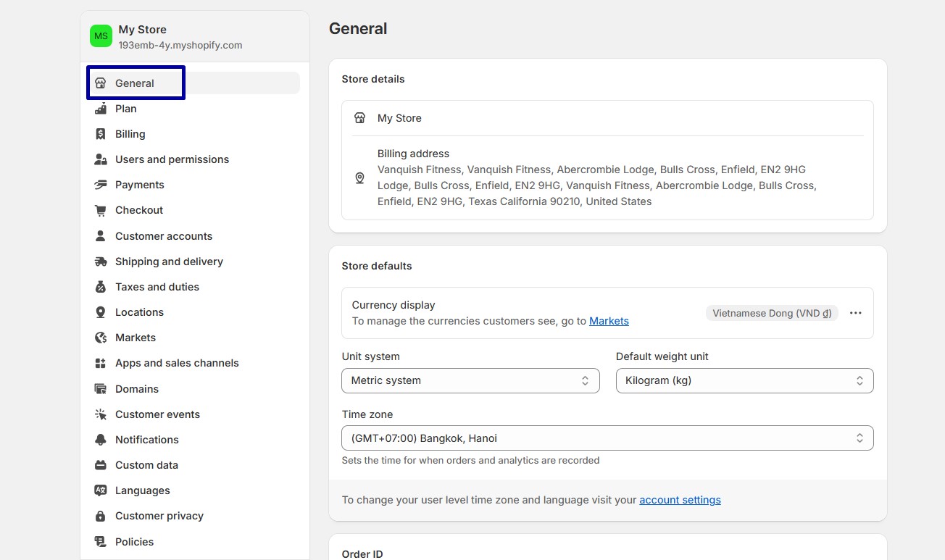The height and width of the screenshot is (560, 945).
Task: Click the Policies document icon
Action: pyautogui.click(x=101, y=542)
